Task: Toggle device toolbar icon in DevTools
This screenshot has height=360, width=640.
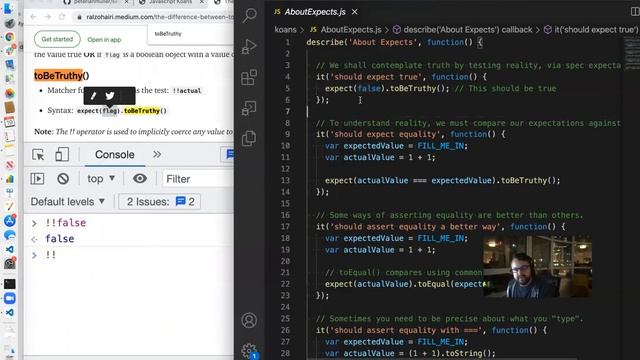Action: (x=62, y=155)
